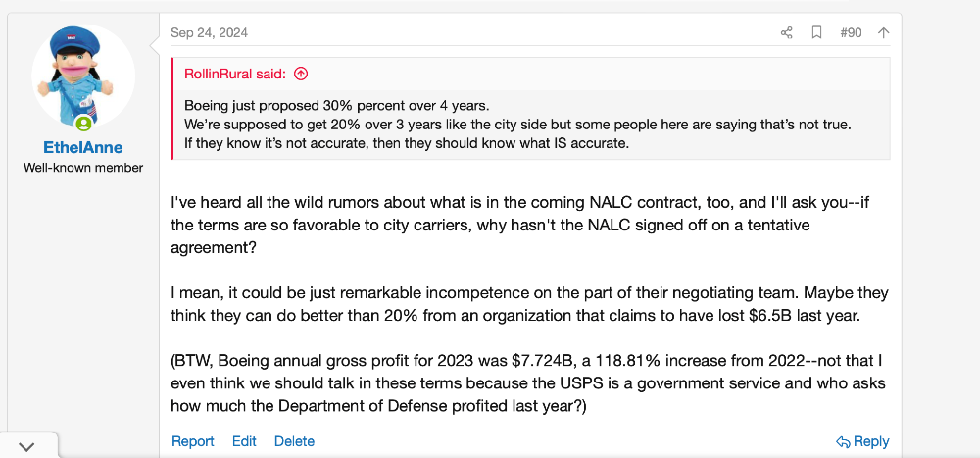
Task: Click the Sep 24, 2024 timestamp
Action: tap(210, 33)
